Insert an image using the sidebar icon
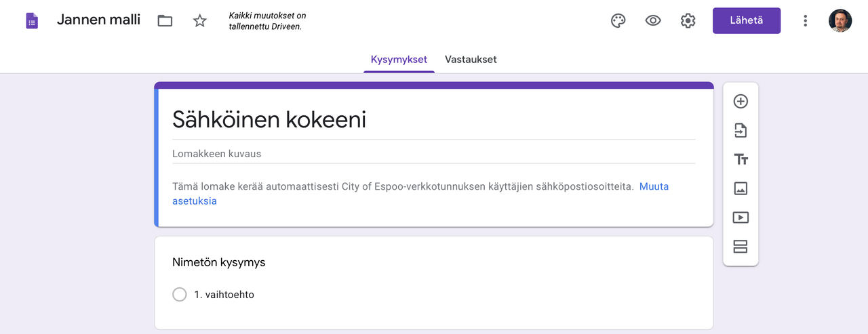The image size is (868, 334). 741,189
